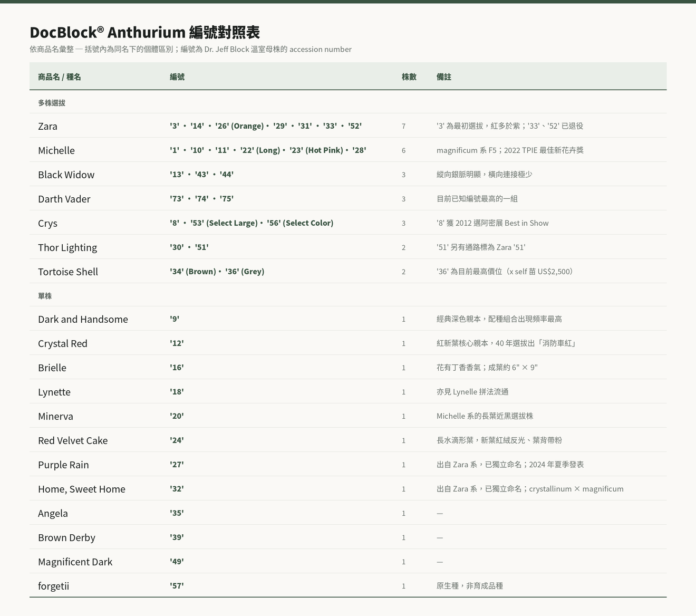Screen dimensions: 696x616
Task: Click number '24' for Red Velvet Cake
Action: (177, 440)
